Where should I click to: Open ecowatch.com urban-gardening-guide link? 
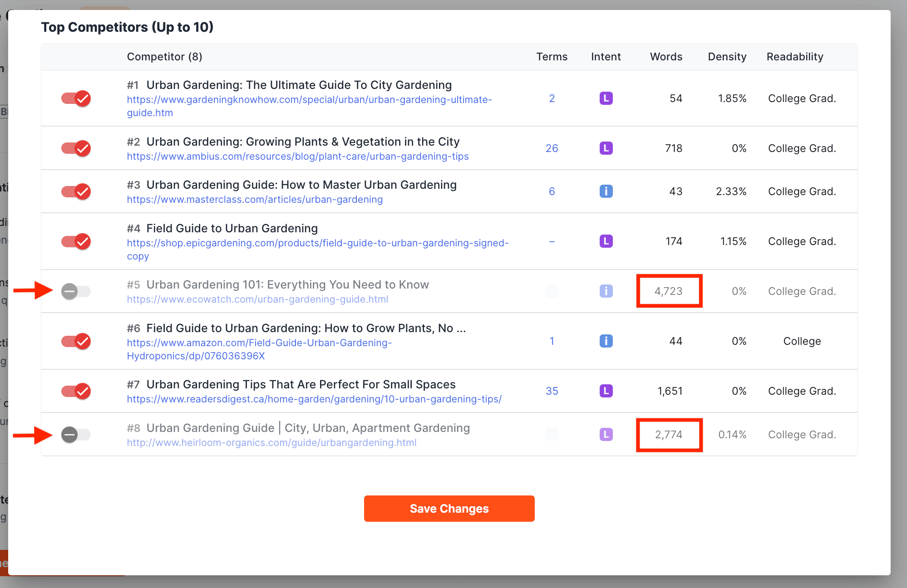[257, 299]
